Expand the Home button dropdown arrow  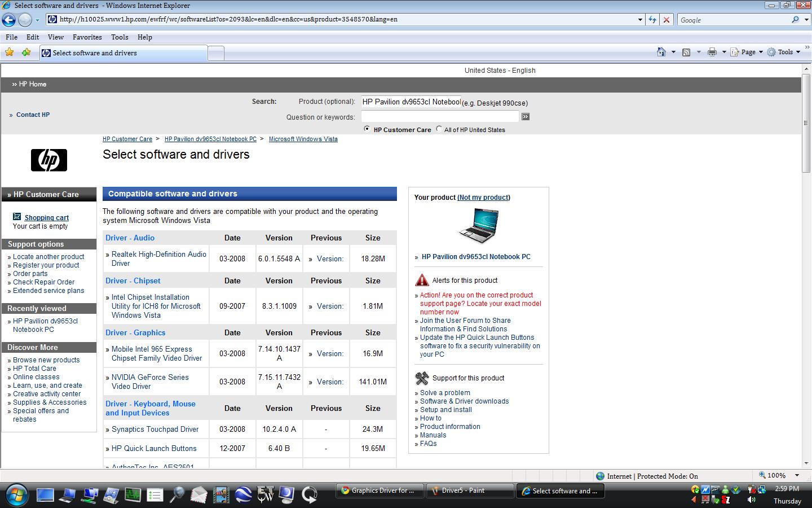pyautogui.click(x=673, y=52)
